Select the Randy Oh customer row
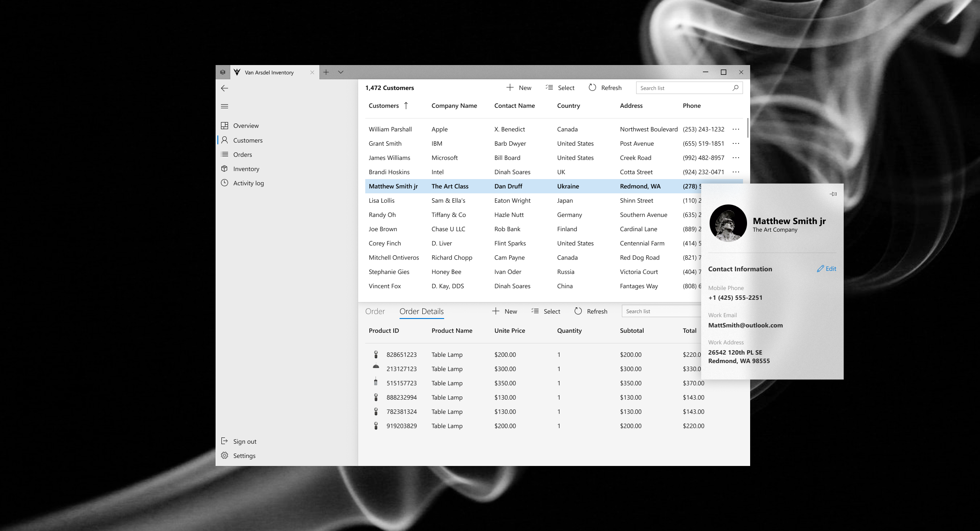This screenshot has height=531, width=980. click(533, 215)
